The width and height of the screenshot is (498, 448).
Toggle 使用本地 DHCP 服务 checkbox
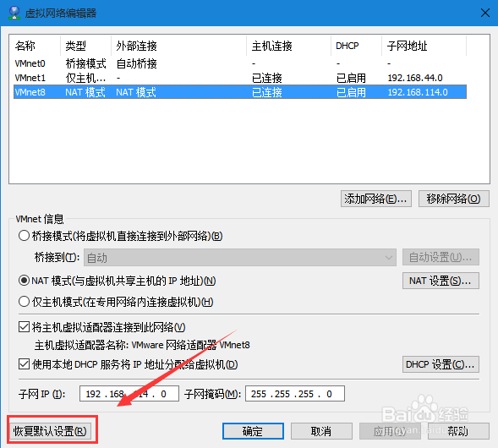(x=25, y=364)
